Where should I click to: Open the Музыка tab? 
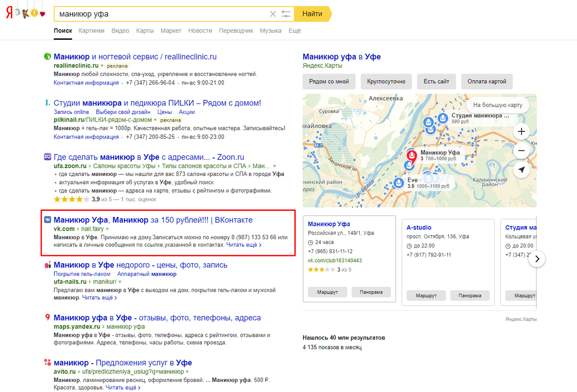(x=271, y=31)
